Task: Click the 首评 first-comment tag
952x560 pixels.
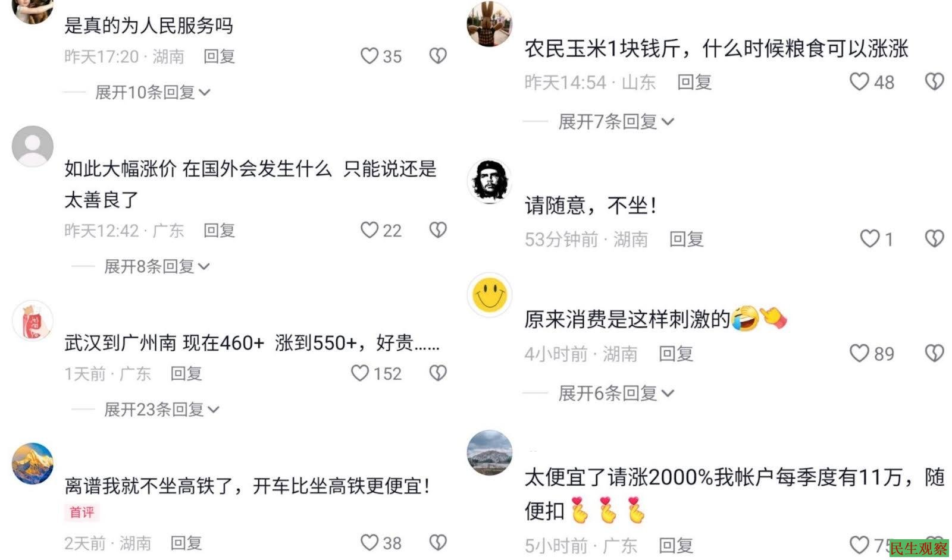Action: pos(82,512)
